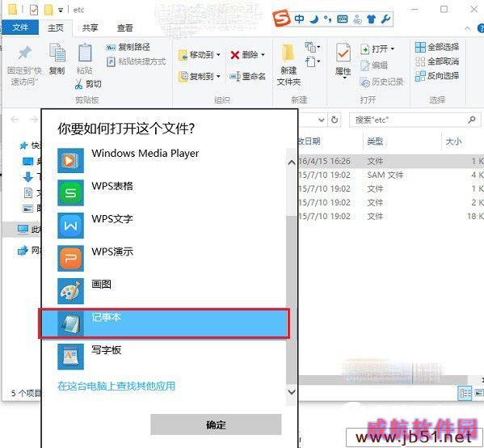
Task: Select the WPS文字 blue app icon
Action: coord(70,226)
